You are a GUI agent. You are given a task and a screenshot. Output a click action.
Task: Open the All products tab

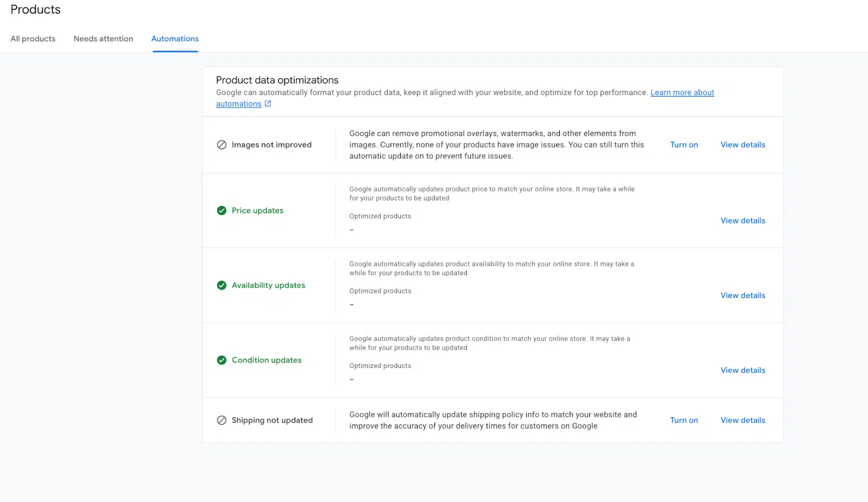[x=33, y=39]
